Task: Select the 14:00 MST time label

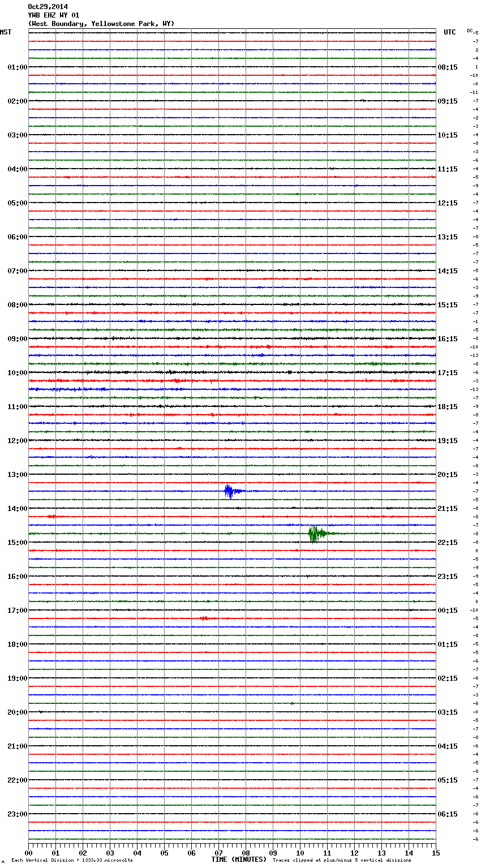Action: tap(18, 509)
